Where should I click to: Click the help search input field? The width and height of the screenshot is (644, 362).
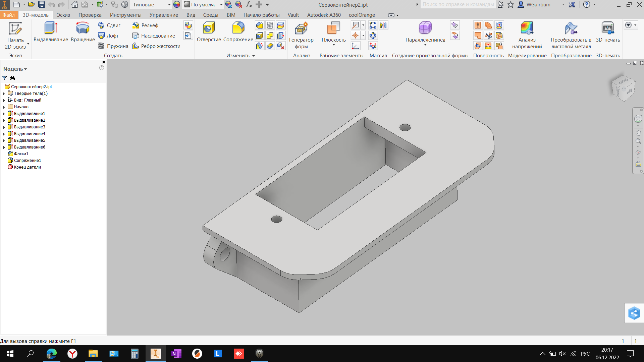pyautogui.click(x=458, y=5)
